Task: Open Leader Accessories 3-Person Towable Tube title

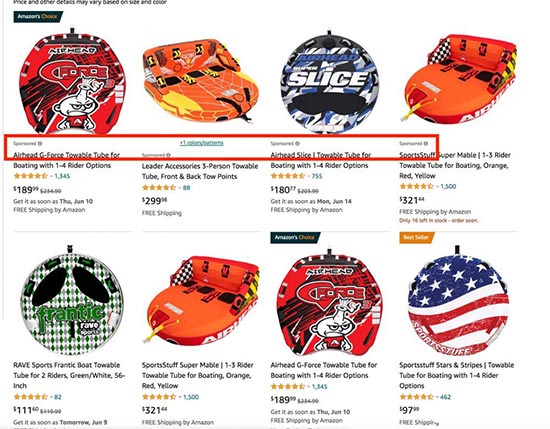Action: click(200, 171)
